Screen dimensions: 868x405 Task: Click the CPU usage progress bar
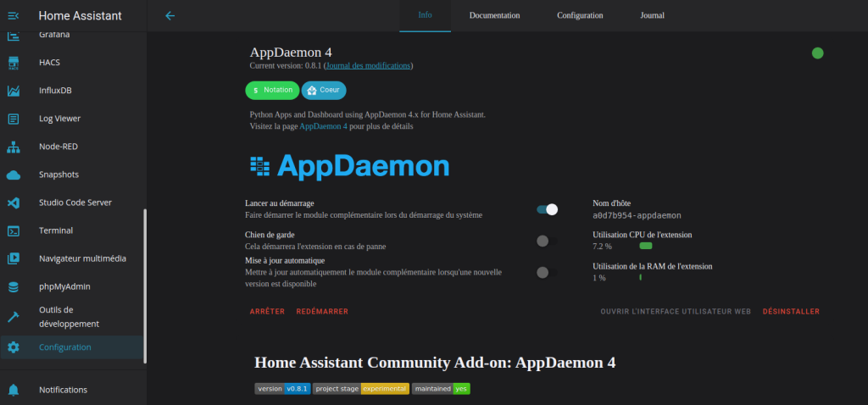[645, 246]
